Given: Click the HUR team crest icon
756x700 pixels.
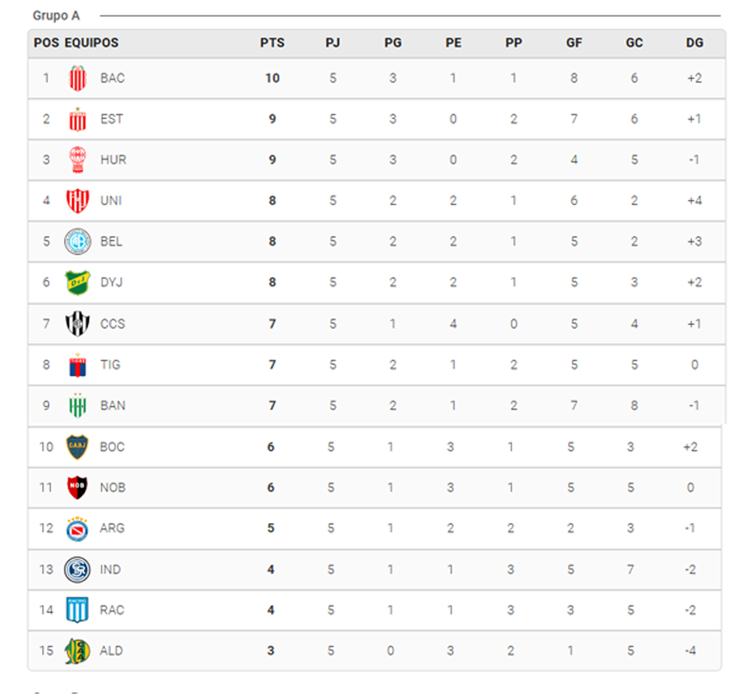Looking at the screenshot, I should point(77,160).
